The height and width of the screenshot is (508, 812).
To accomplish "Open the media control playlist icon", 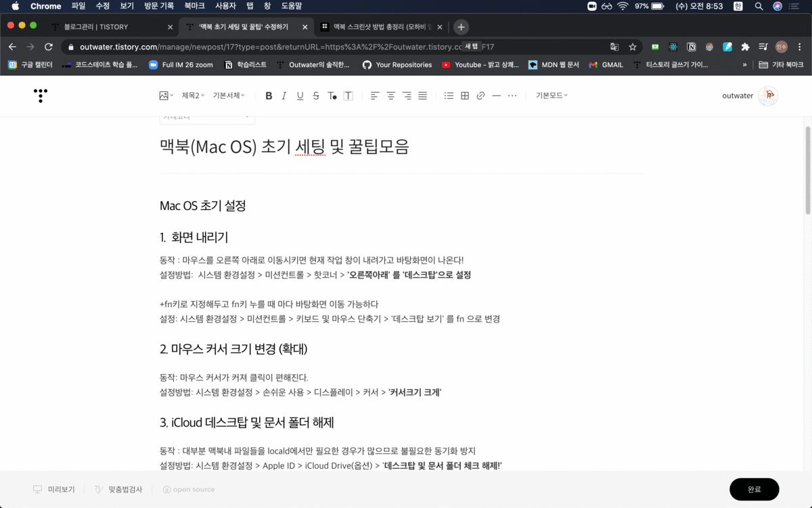I will [763, 47].
